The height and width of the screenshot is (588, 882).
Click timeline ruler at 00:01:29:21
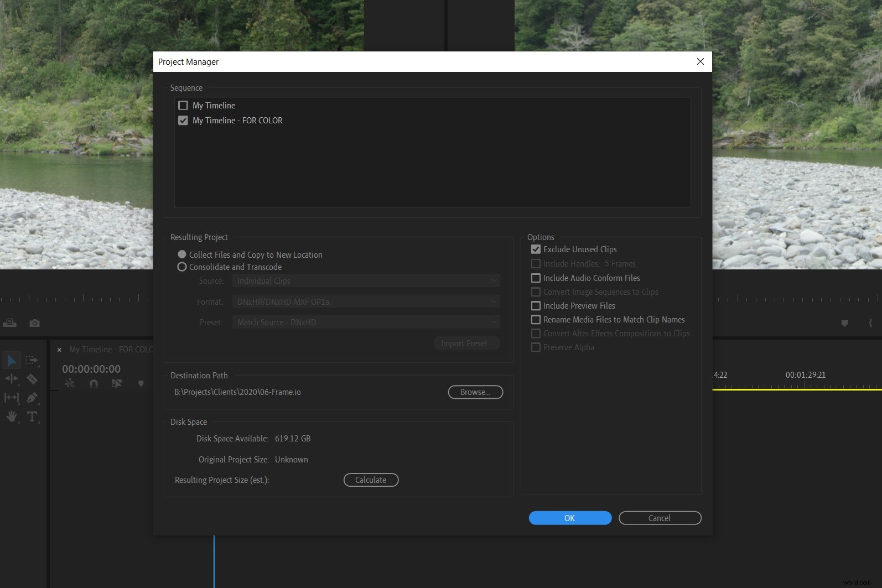[x=805, y=375]
